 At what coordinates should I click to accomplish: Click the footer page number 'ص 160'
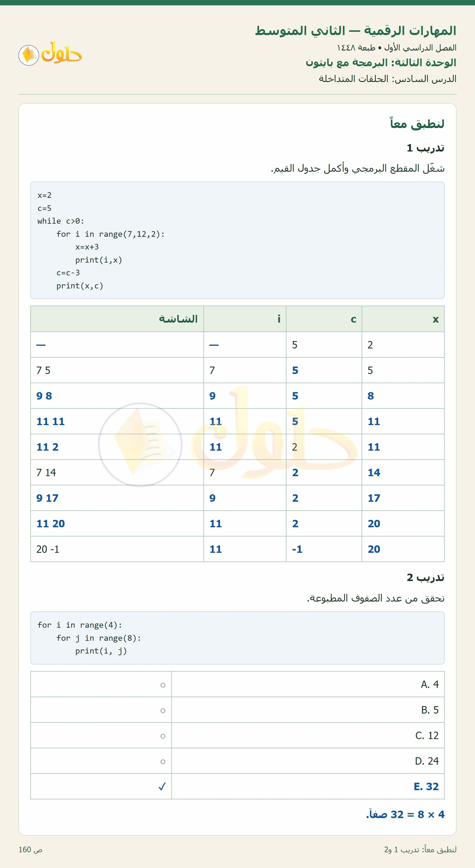[30, 850]
